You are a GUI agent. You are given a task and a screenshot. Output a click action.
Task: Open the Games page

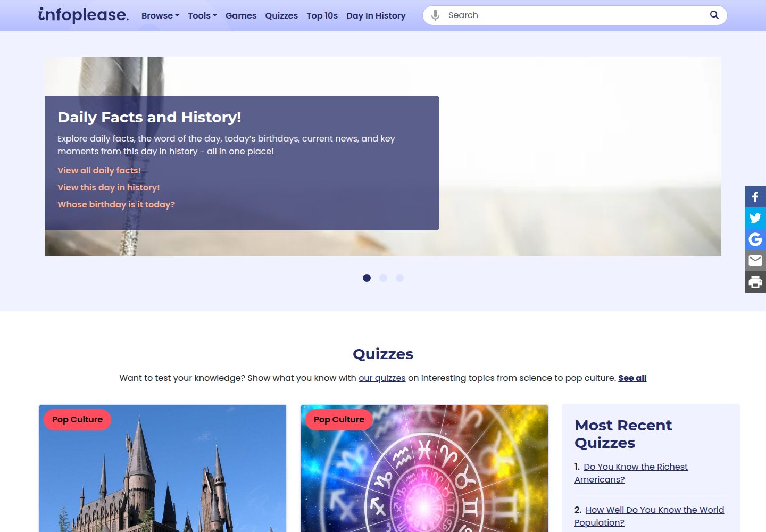[241, 15]
